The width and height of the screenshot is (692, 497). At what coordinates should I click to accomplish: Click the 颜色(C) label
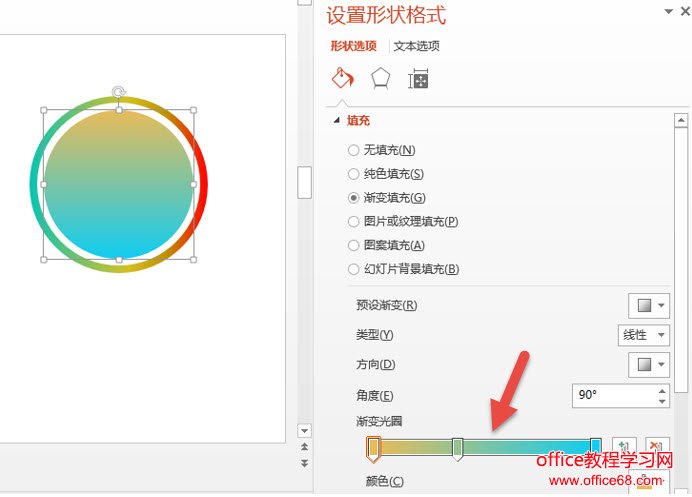(x=384, y=481)
